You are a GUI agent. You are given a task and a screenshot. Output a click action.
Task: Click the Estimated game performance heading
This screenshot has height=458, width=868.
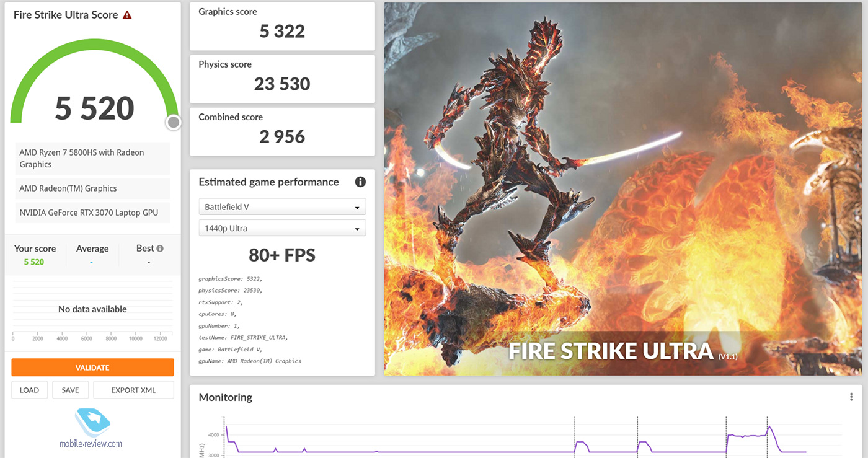(x=268, y=182)
